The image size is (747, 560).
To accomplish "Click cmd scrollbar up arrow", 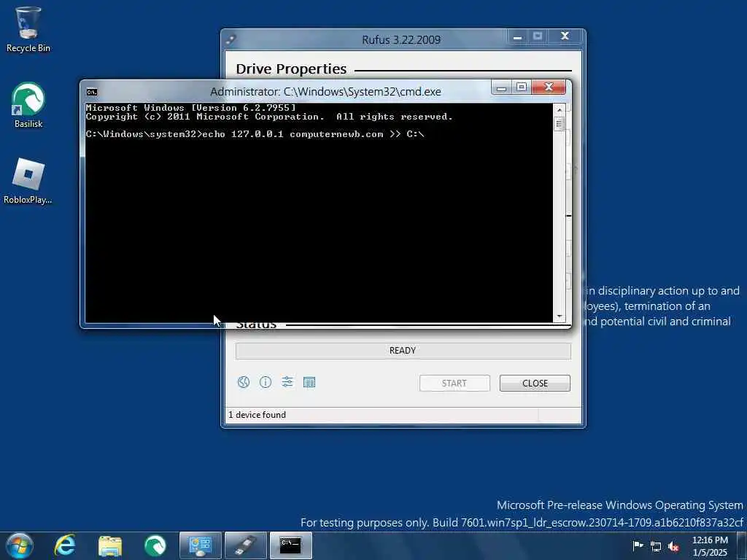I will 560,109.
